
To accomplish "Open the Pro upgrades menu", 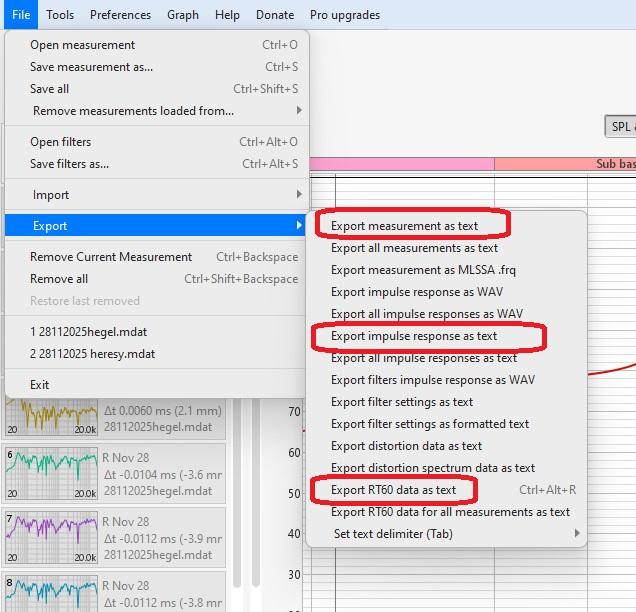I will tap(345, 15).
